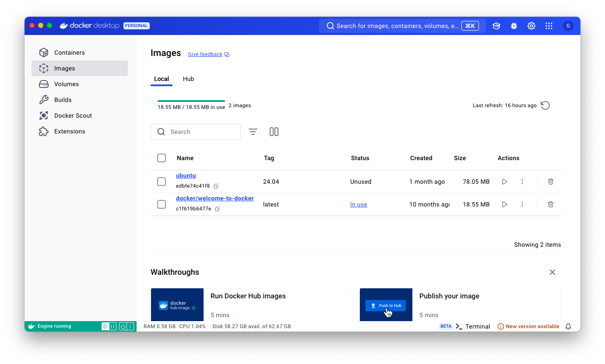
Task: Open the Terminal button
Action: (473, 326)
